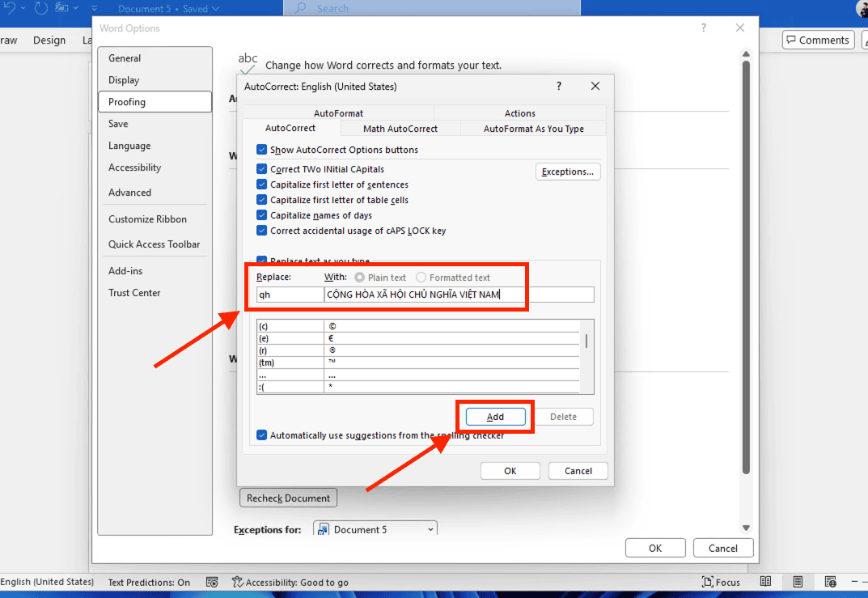Click the Replace text field containing qh
Screen dimensions: 868x598
tap(290, 295)
